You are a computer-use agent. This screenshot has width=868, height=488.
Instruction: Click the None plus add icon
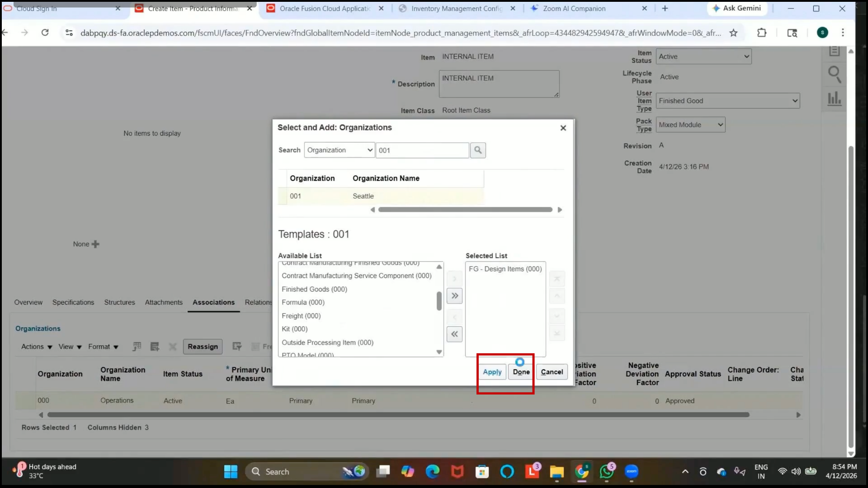(x=95, y=244)
